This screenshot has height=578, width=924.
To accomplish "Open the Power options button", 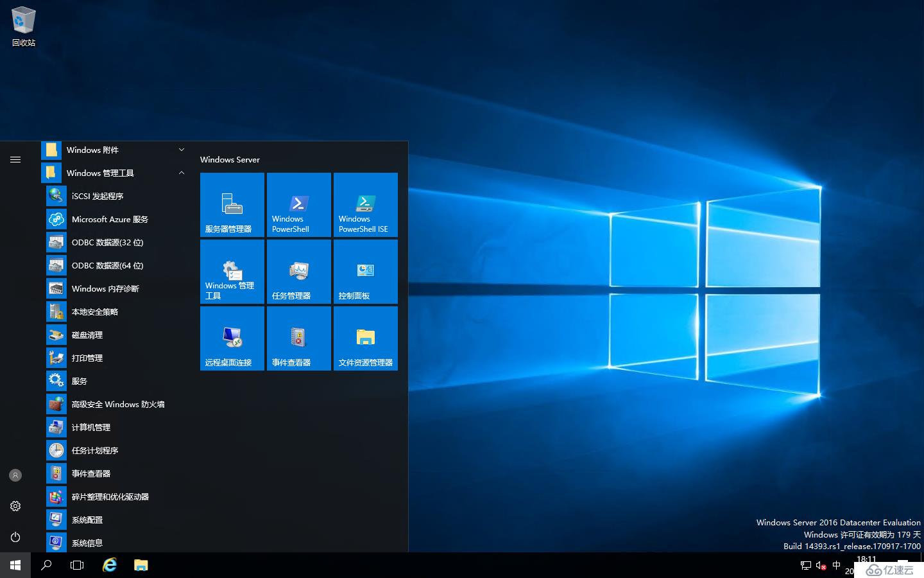I will [15, 537].
